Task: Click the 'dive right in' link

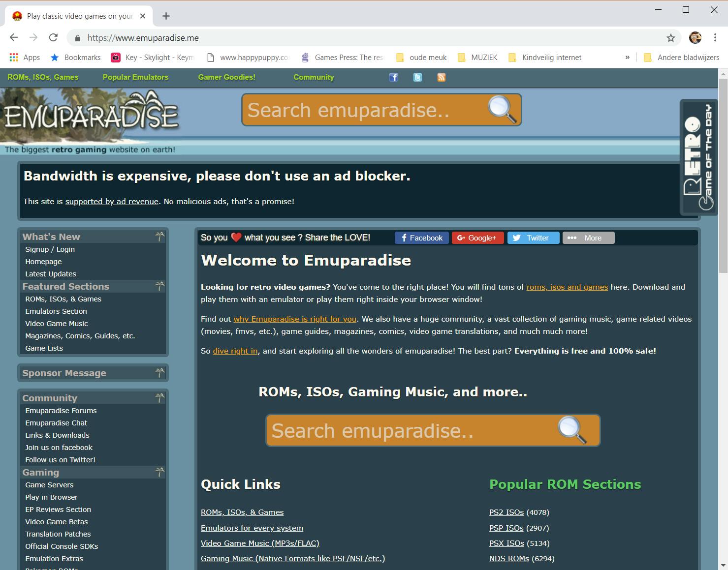Action: [x=235, y=351]
